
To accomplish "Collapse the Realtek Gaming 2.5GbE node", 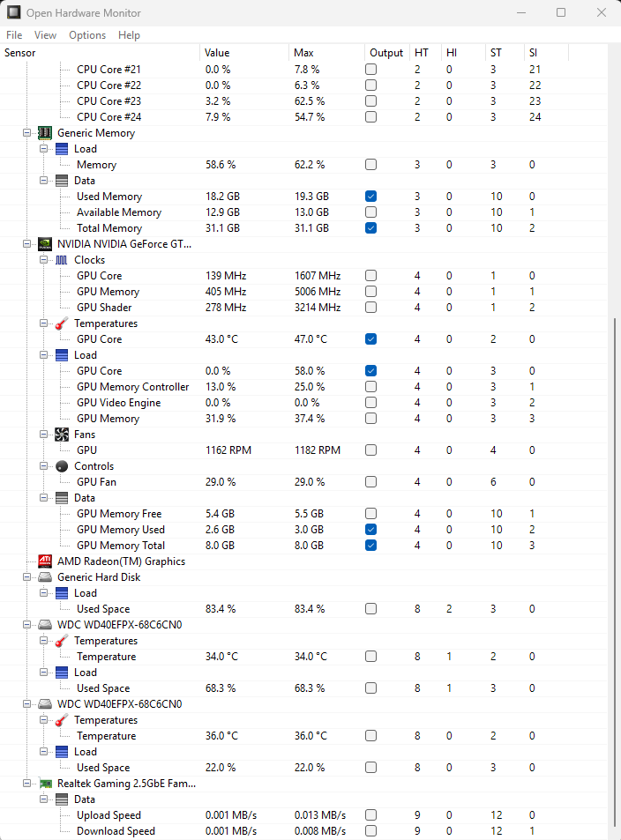I will (26, 784).
